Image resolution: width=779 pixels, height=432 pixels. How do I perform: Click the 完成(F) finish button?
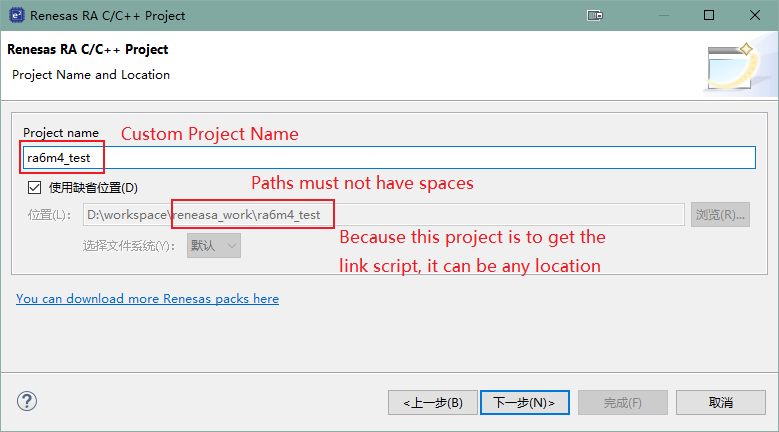pos(622,402)
